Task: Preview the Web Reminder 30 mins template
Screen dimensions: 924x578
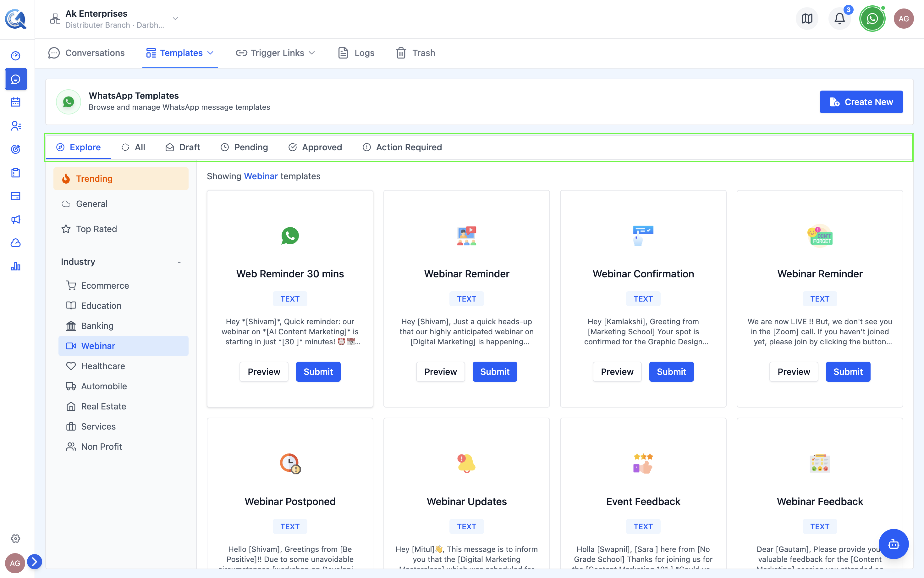Action: (x=264, y=372)
